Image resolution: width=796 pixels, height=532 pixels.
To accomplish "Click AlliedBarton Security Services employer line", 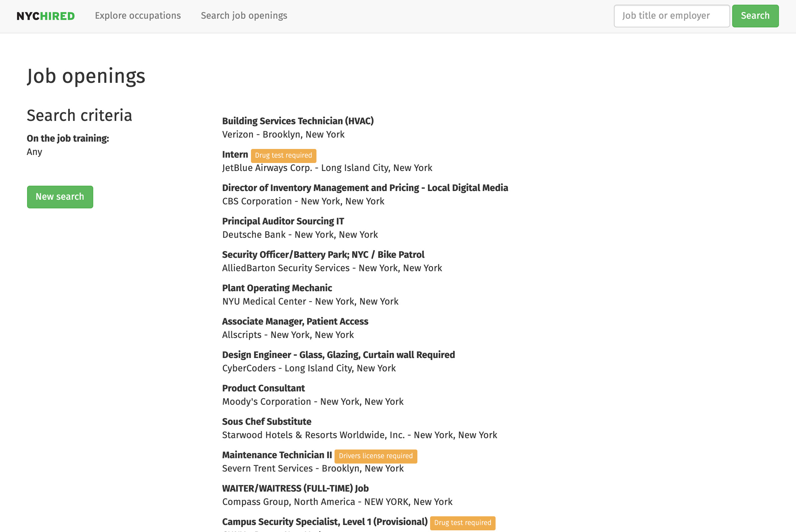I will tap(331, 269).
